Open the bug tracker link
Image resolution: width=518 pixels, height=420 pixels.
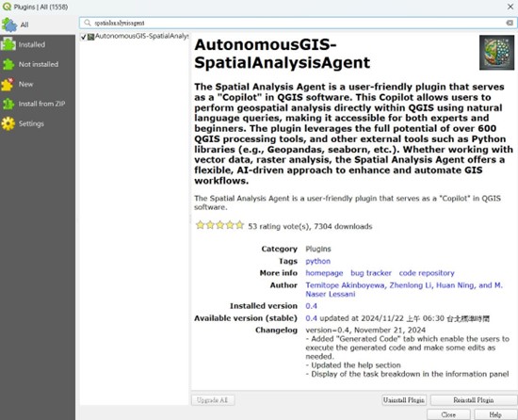(x=371, y=273)
